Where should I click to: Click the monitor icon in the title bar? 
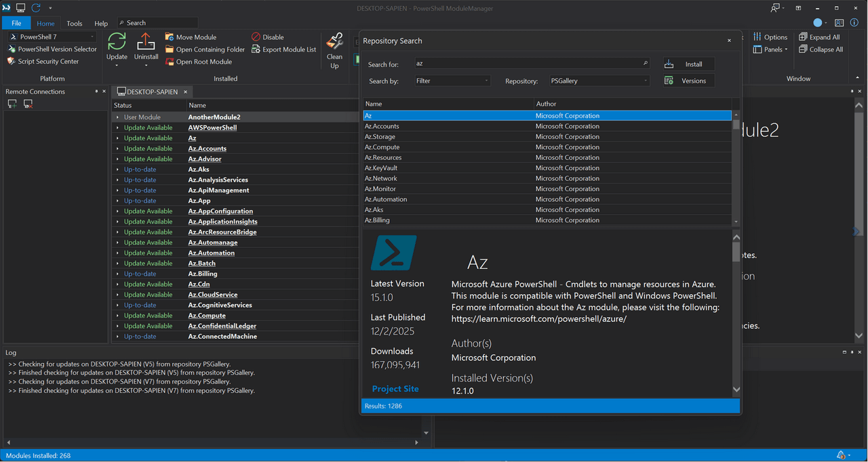21,8
